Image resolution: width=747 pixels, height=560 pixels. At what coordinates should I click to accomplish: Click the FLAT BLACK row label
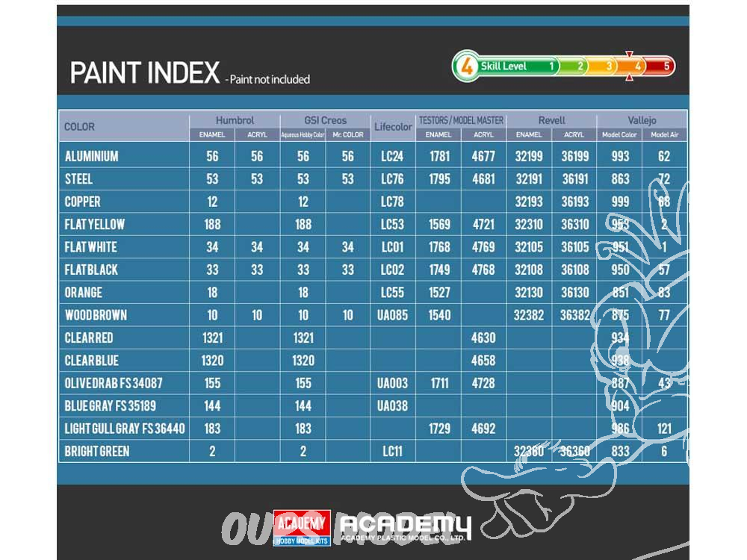pos(91,270)
